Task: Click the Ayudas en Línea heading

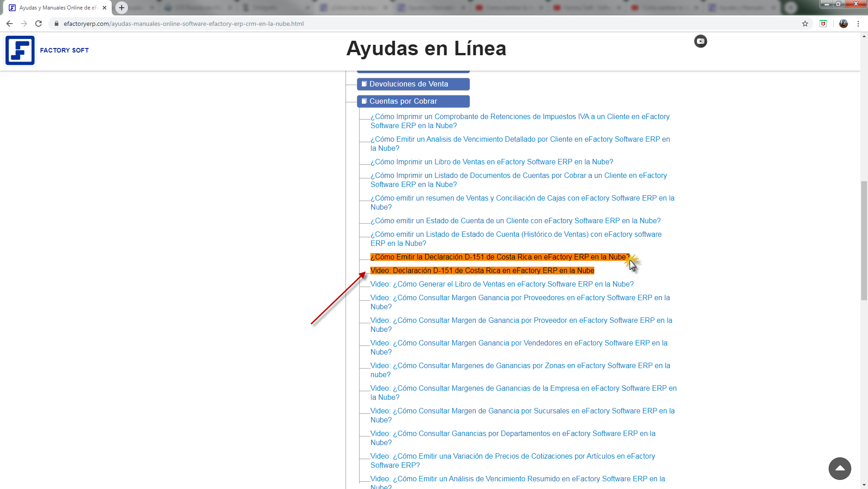Action: pos(426,48)
